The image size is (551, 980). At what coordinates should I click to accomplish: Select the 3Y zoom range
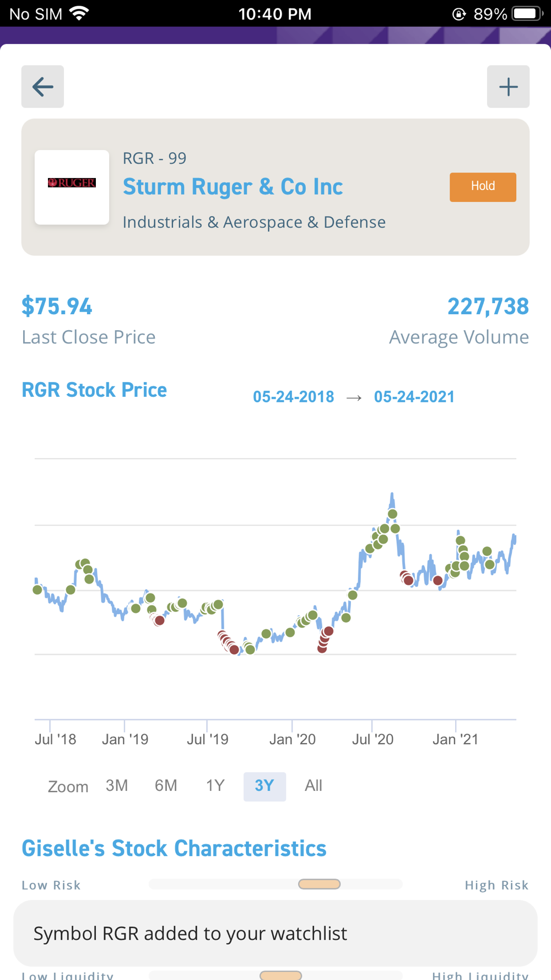[264, 787]
